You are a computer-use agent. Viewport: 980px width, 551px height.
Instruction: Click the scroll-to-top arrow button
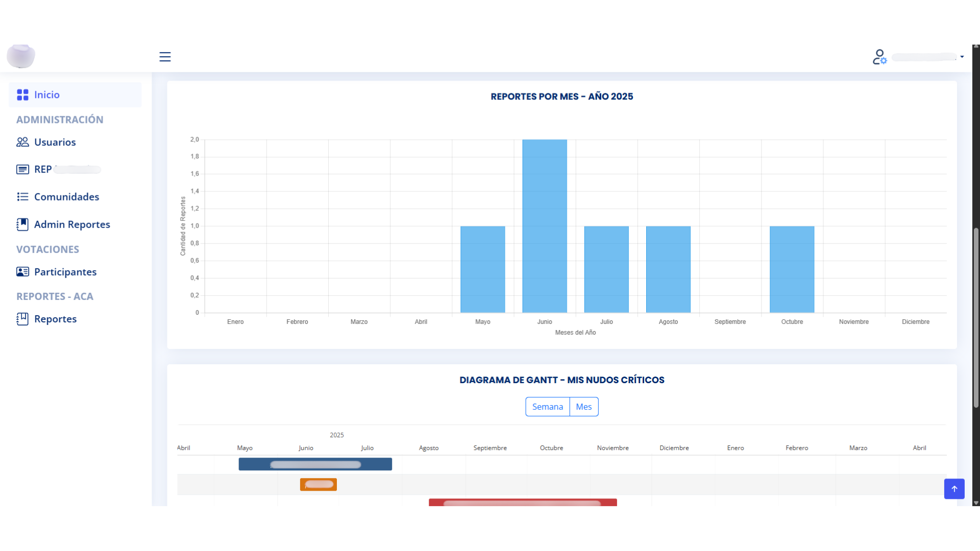tap(954, 489)
